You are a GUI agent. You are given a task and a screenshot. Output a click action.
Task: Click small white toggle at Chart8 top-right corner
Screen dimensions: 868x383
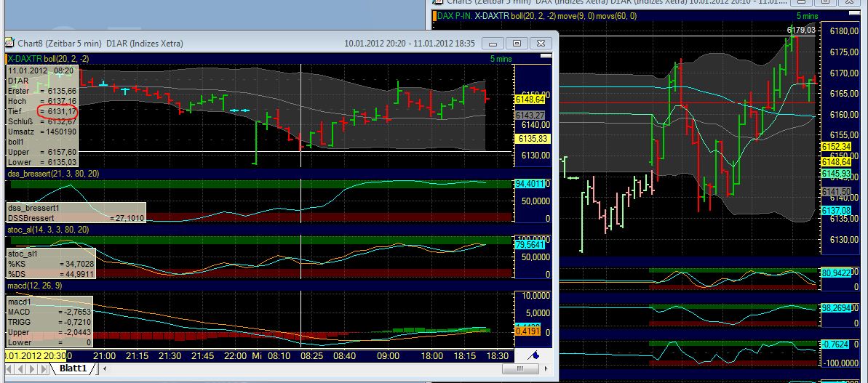click(544, 58)
